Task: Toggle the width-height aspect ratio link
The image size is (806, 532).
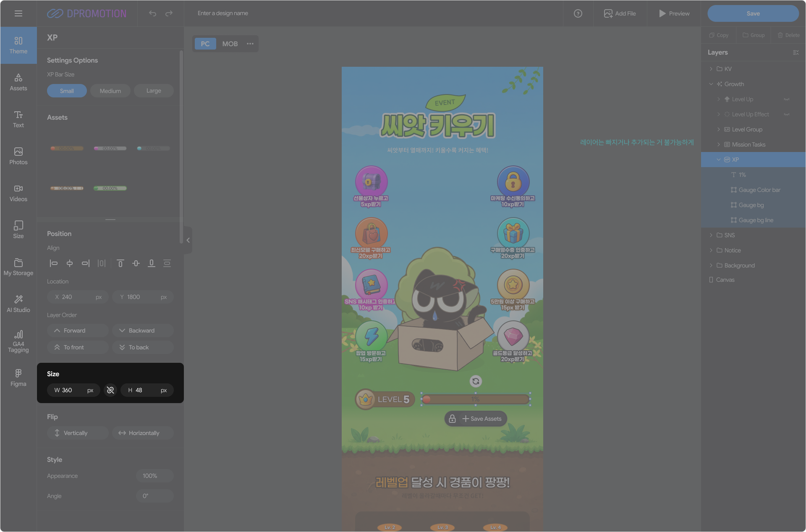Action: pyautogui.click(x=110, y=390)
